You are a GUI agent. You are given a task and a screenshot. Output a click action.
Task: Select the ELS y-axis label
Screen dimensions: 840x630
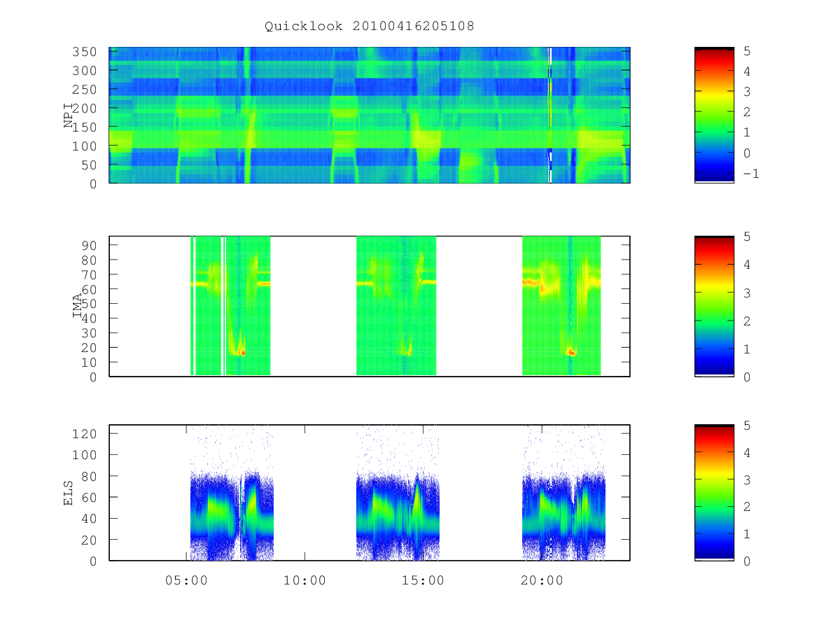click(69, 492)
